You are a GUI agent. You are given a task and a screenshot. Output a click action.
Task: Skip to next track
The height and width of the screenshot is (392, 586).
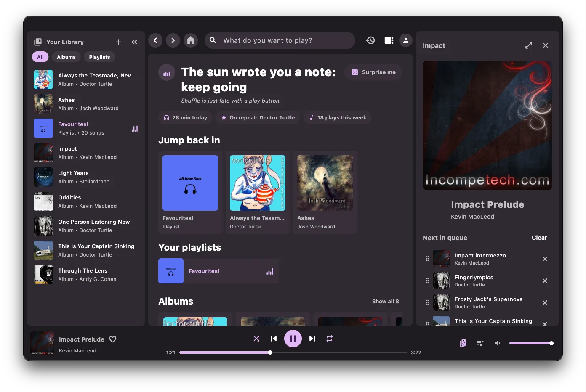(312, 339)
